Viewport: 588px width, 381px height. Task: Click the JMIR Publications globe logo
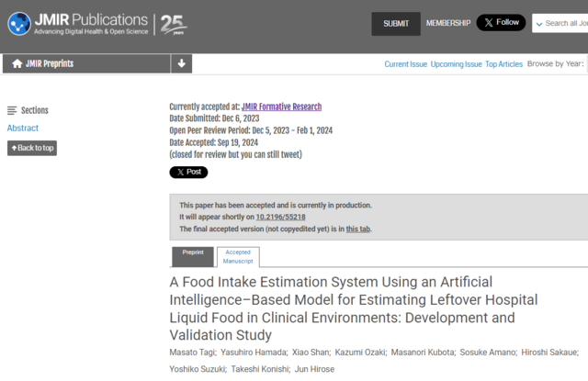point(19,24)
